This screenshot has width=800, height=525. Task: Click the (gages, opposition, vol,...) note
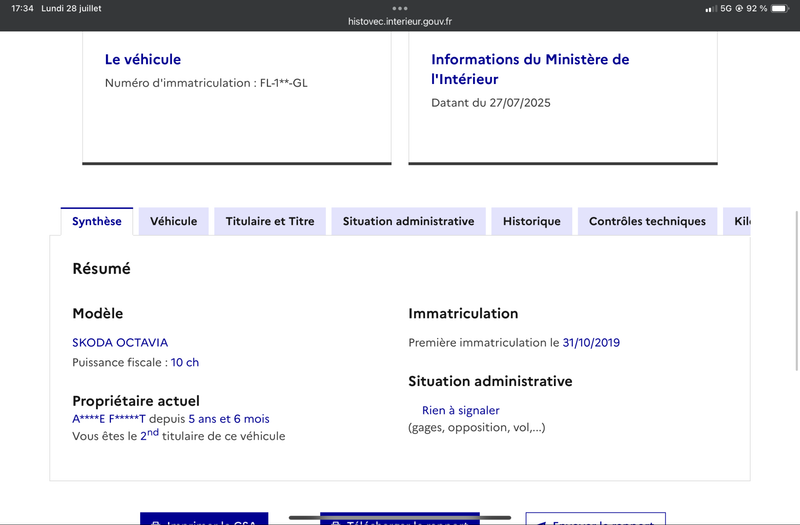pos(477,428)
